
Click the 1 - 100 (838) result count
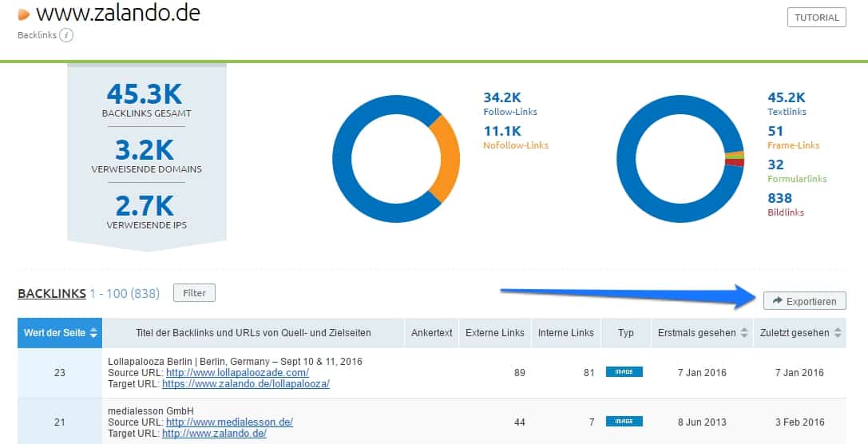coord(125,293)
